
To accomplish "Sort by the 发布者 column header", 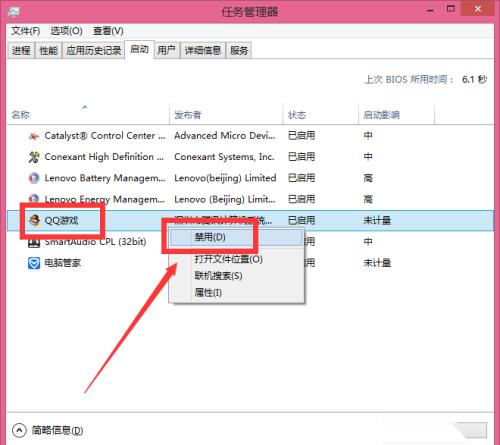I will point(226,114).
